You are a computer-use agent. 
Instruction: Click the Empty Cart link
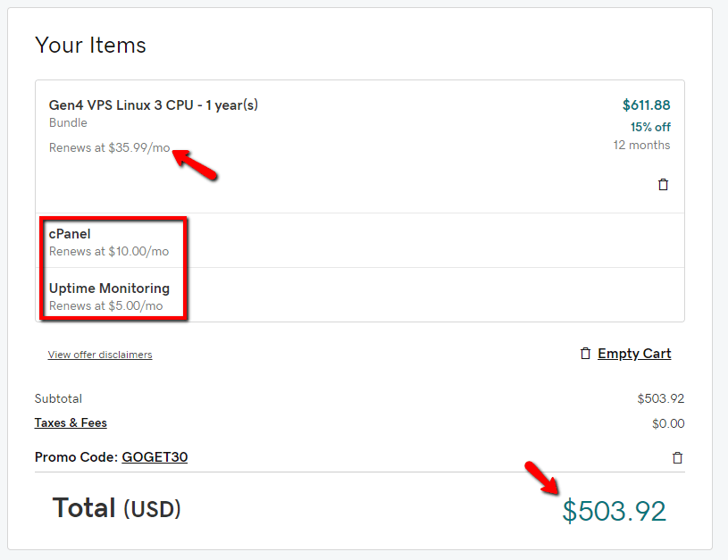coord(634,354)
